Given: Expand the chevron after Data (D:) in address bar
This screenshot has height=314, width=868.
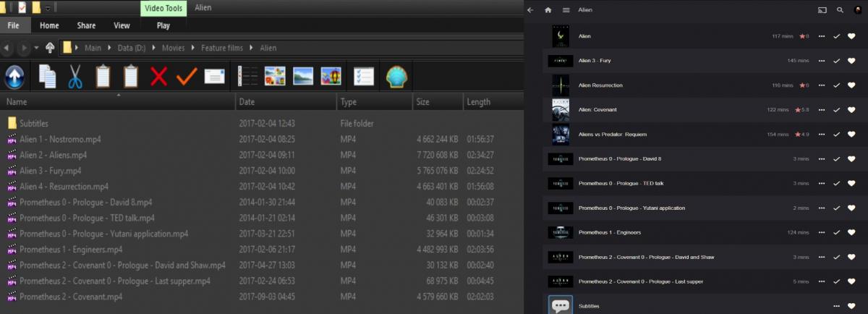Looking at the screenshot, I should pyautogui.click(x=153, y=48).
